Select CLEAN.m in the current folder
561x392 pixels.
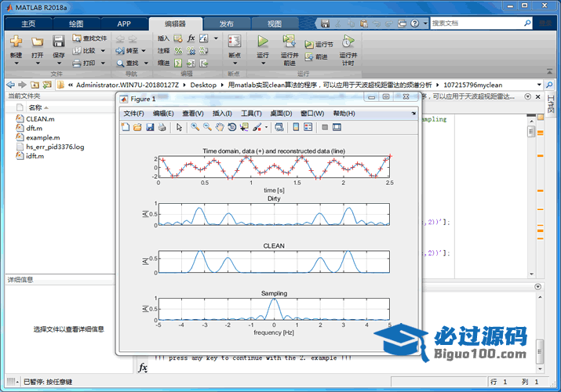coord(40,119)
